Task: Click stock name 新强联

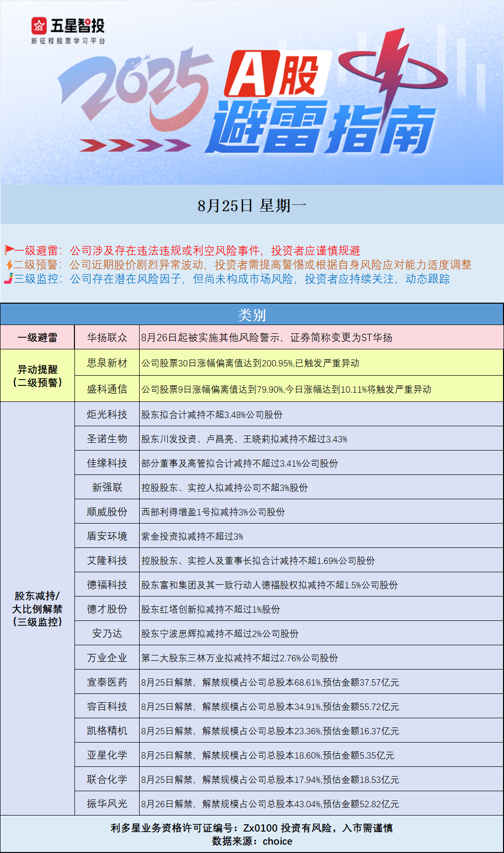Action: tap(107, 488)
